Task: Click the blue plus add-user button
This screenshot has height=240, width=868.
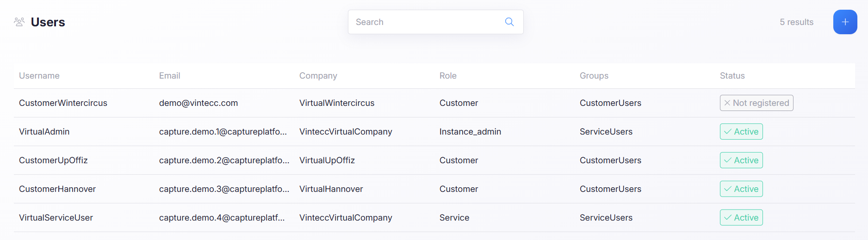Action: [x=845, y=22]
